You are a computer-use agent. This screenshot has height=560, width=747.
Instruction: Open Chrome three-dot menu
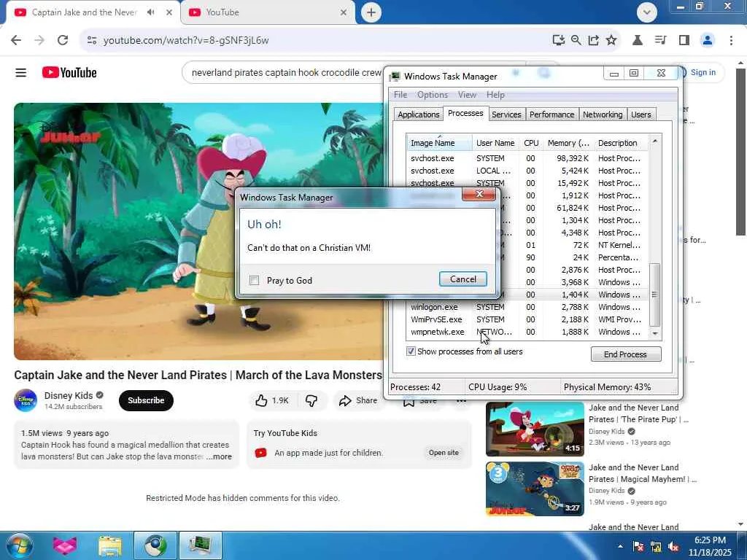click(x=731, y=40)
